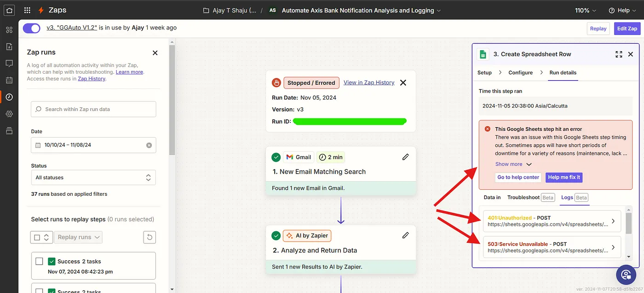
Task: Click the red error icon in alert
Action: pyautogui.click(x=488, y=129)
